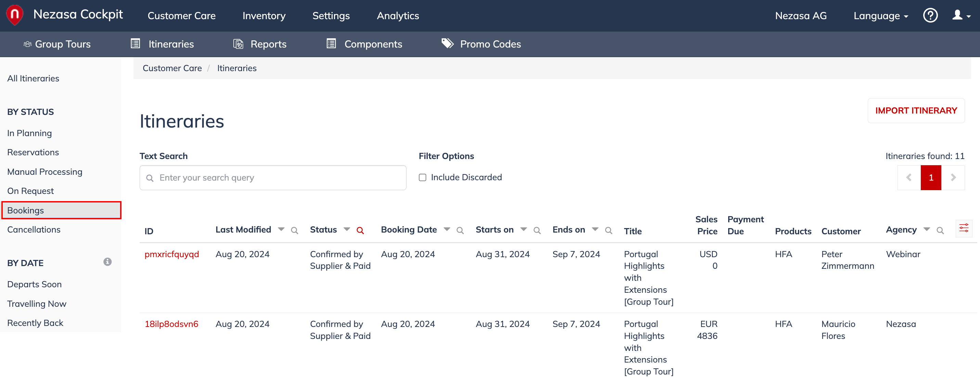Click the Promo Codes tag icon
Viewport: 980px width, 381px height.
(447, 43)
